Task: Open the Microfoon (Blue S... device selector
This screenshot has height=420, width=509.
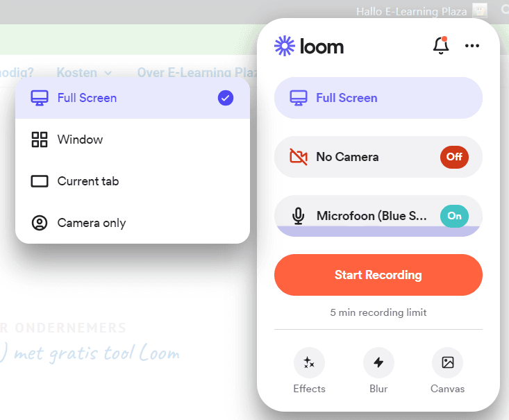Action: [x=371, y=216]
